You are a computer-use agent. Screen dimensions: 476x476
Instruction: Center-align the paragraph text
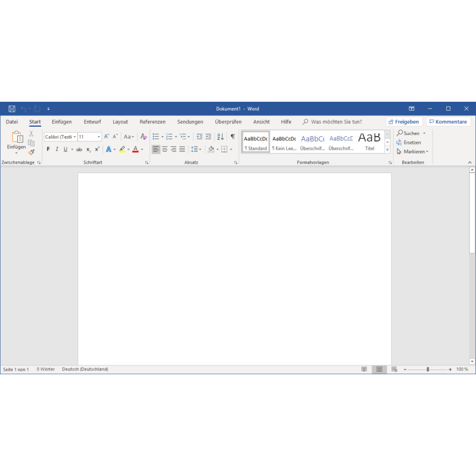click(165, 149)
